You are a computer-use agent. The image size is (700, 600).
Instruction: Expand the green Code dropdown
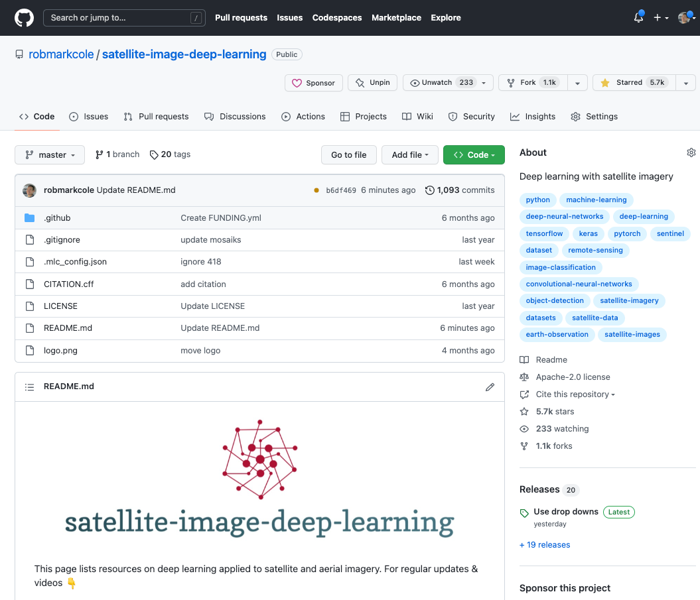(474, 154)
